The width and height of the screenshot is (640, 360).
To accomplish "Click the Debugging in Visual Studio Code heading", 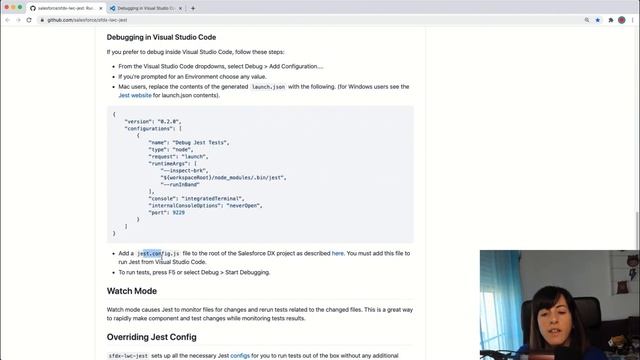I will point(161,37).
